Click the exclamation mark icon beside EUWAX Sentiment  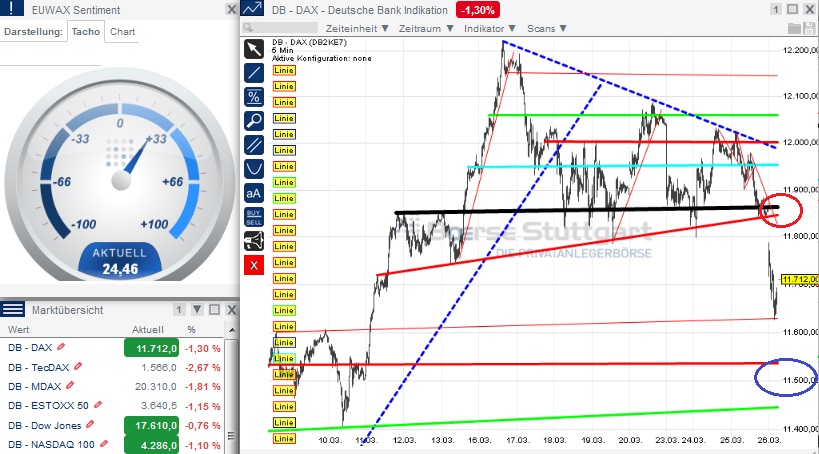pyautogui.click(x=13, y=8)
